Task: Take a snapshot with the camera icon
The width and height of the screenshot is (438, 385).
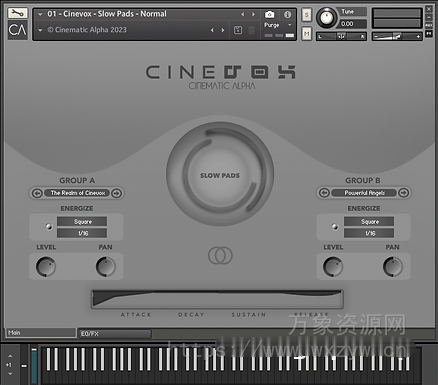Action: (x=269, y=14)
